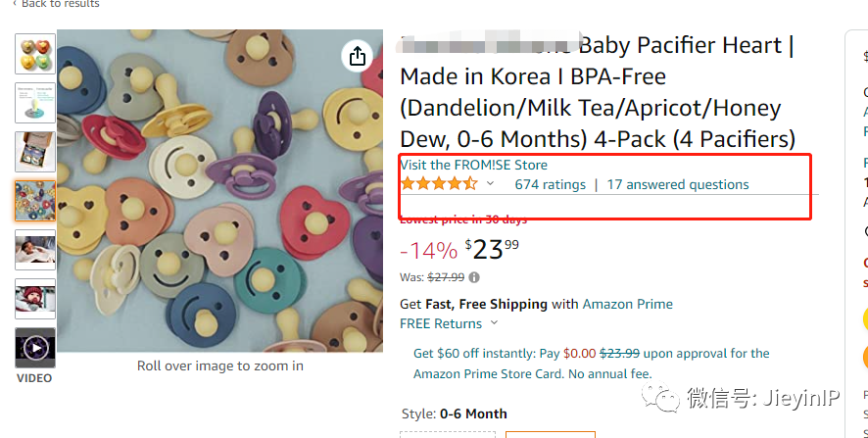Viewport: 868px width, 438px height.
Task: Select the third packaging box thumbnail
Action: click(x=35, y=152)
